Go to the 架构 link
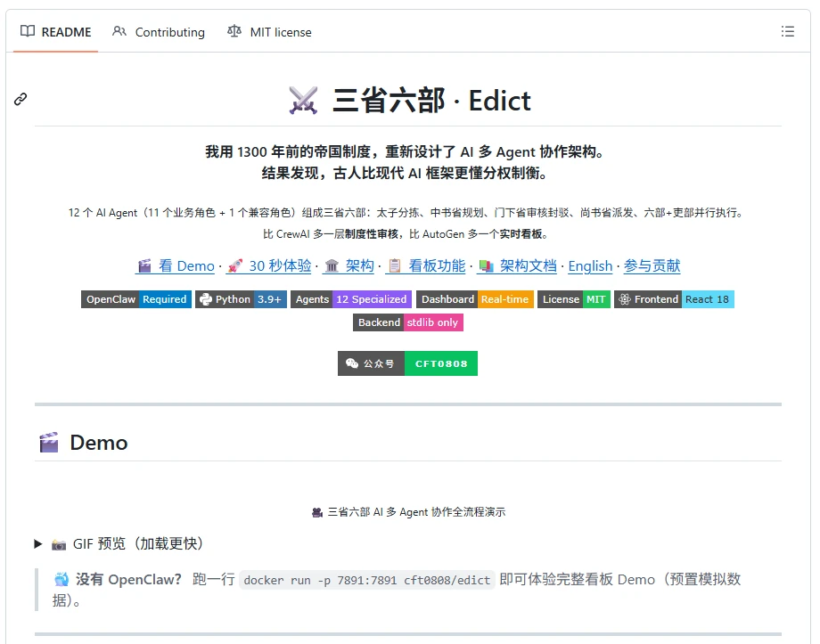The image size is (820, 644). tap(348, 265)
